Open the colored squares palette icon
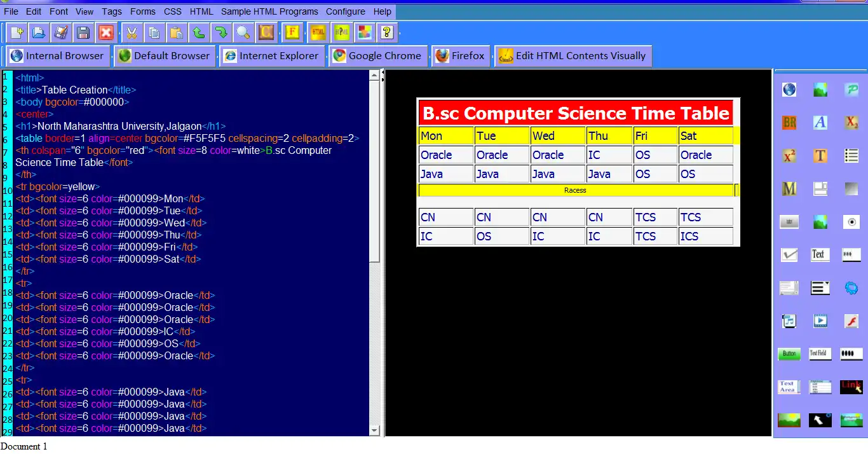 pyautogui.click(x=364, y=32)
